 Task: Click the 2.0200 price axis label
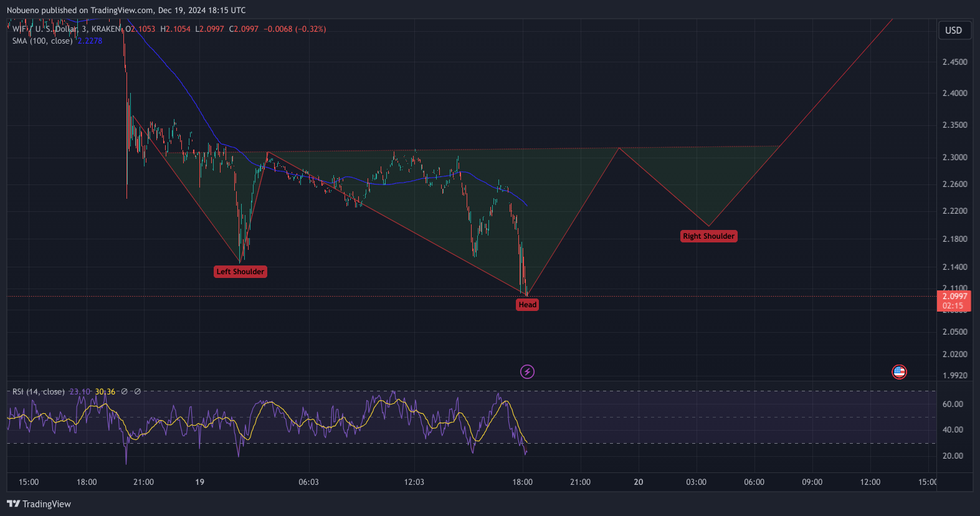click(x=954, y=354)
